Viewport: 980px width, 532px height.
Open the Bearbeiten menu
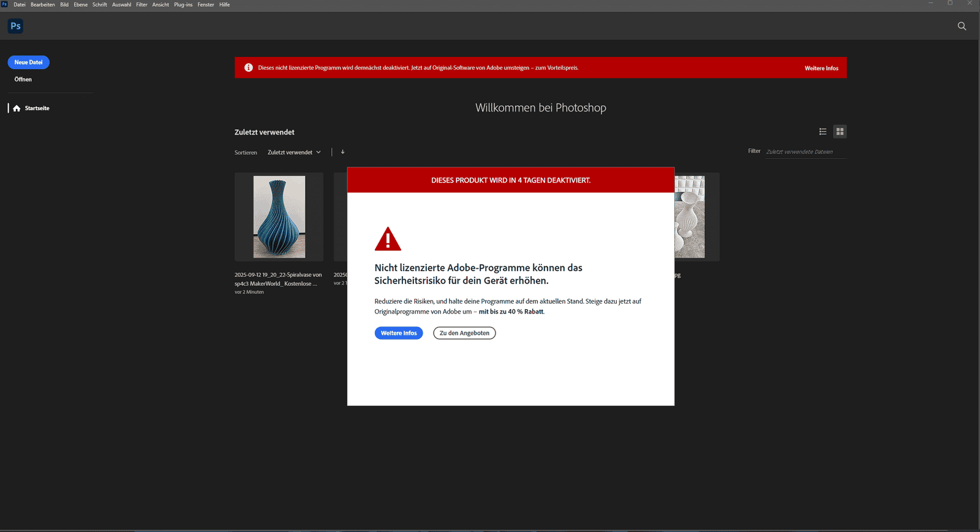43,4
